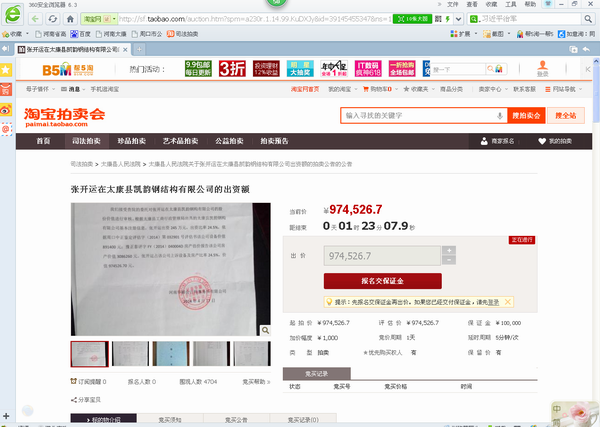Click the 我的拍卖 heart icon
This screenshot has height=427, width=600.
click(x=542, y=141)
